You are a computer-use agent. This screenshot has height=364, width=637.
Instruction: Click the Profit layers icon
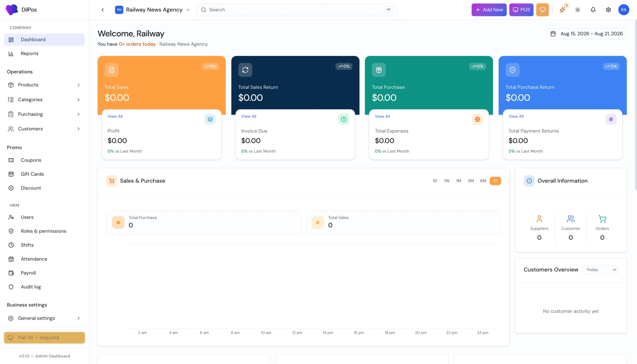pos(210,119)
